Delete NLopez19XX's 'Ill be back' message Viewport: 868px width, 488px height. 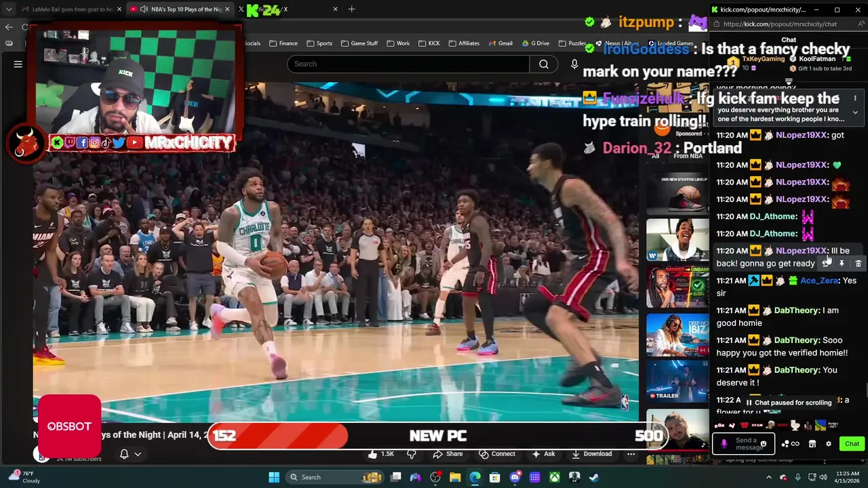point(858,263)
